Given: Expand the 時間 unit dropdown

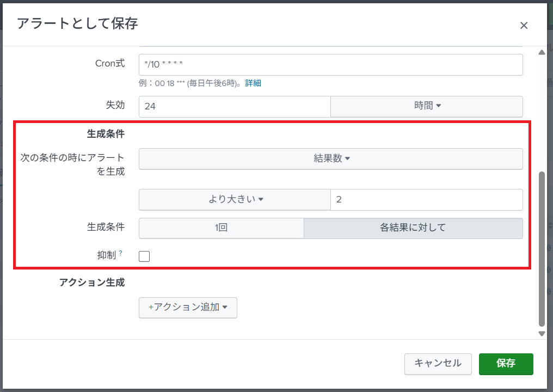Looking at the screenshot, I should 427,107.
